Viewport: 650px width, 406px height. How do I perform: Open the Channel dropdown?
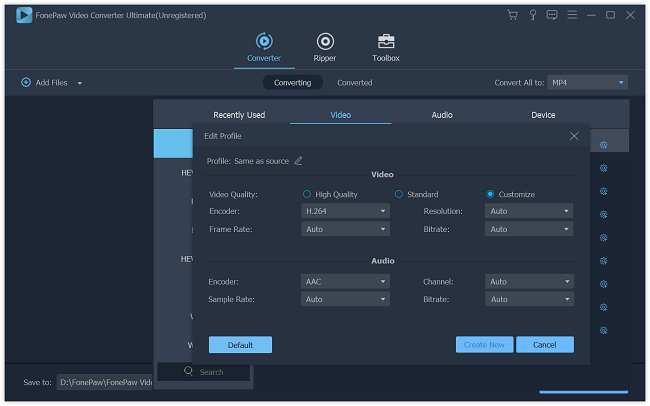pos(529,282)
